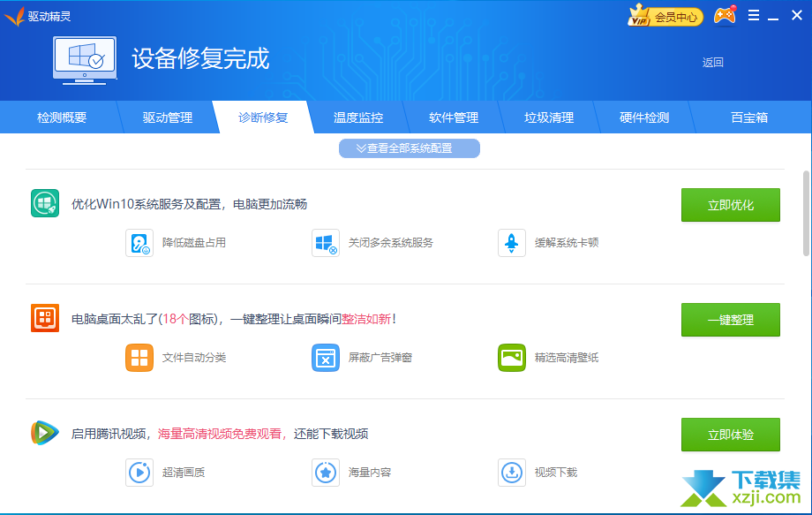Click the 立即体验 button
The width and height of the screenshot is (812, 515).
coord(730,435)
